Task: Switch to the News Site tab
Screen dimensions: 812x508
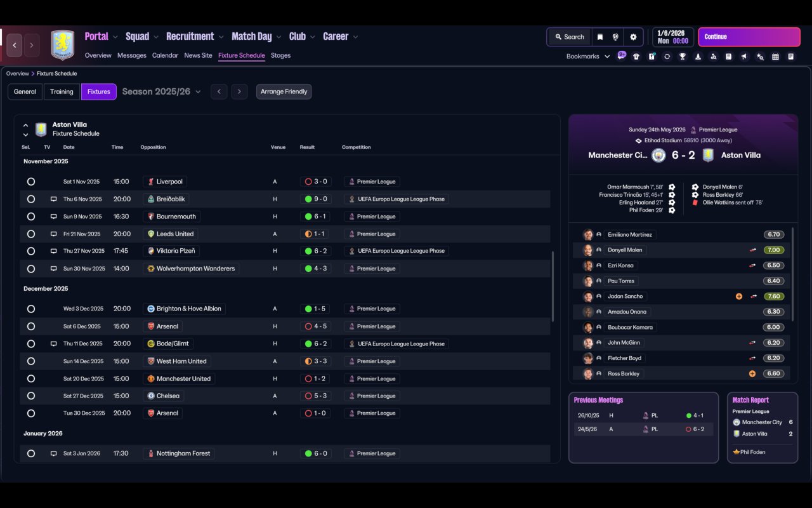Action: (198, 55)
